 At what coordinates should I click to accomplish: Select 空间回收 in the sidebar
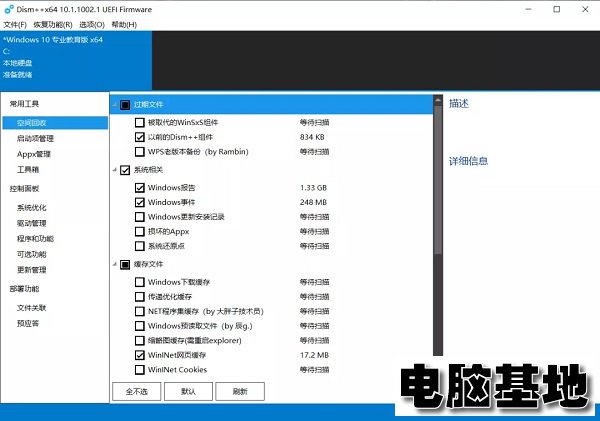[55, 123]
